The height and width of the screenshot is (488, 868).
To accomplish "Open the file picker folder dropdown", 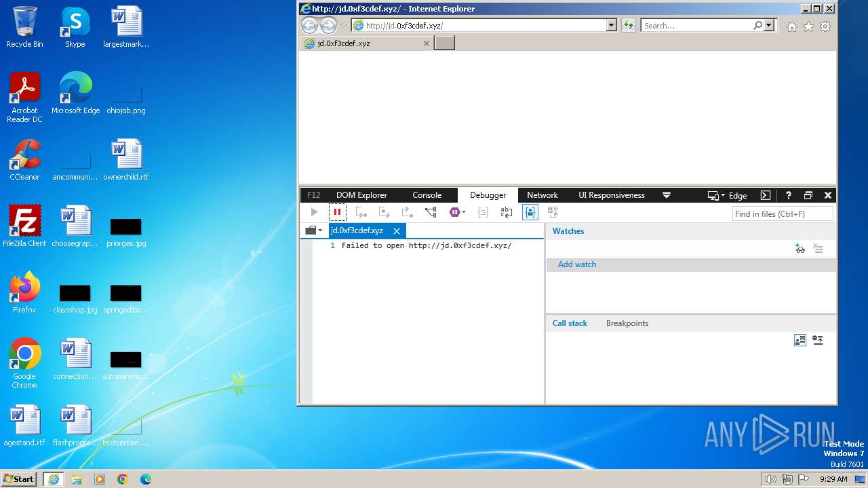I will [313, 230].
